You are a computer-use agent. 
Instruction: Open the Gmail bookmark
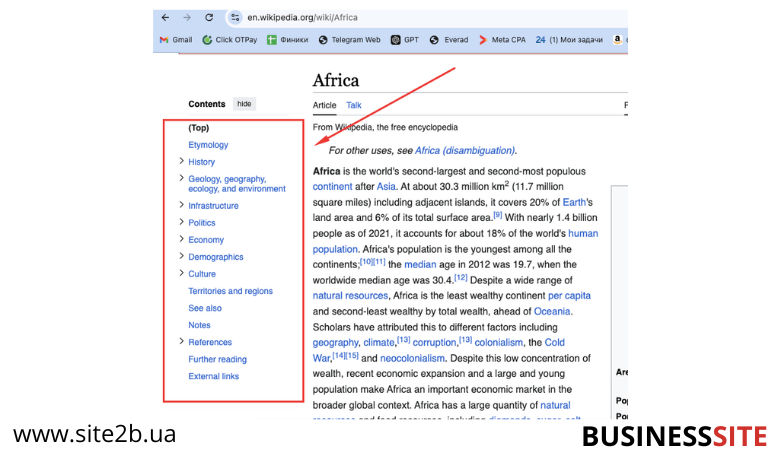pos(176,40)
